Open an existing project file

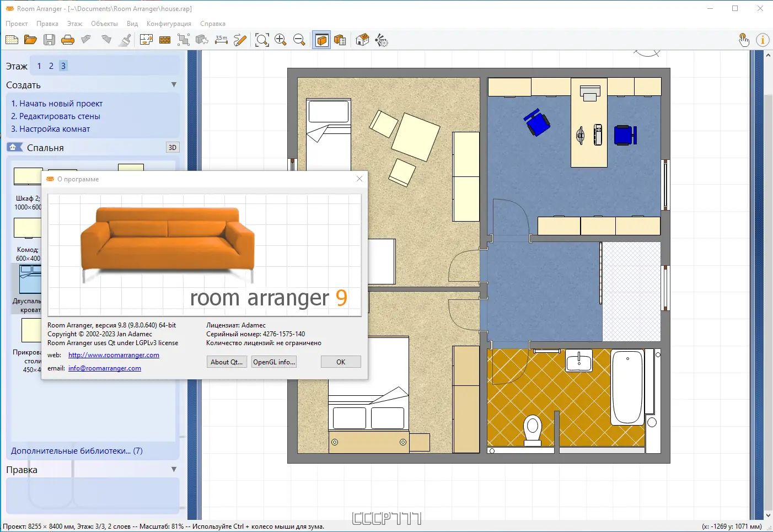(30, 39)
